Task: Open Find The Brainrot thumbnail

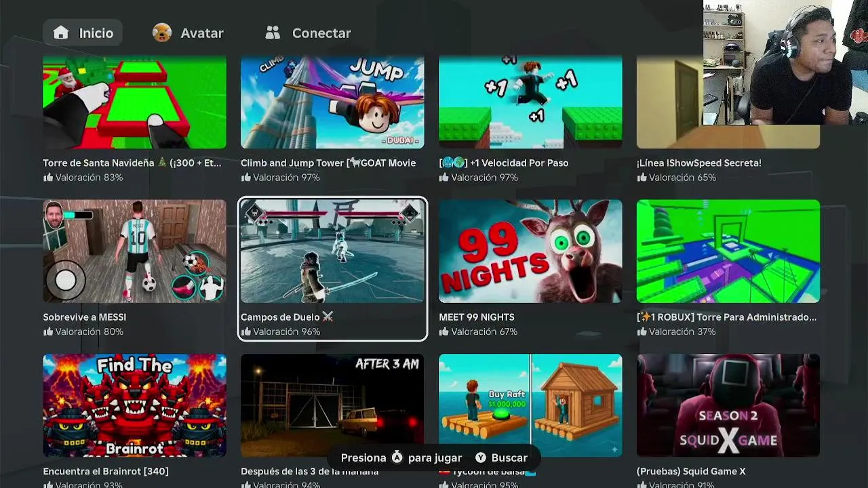Action: point(134,405)
